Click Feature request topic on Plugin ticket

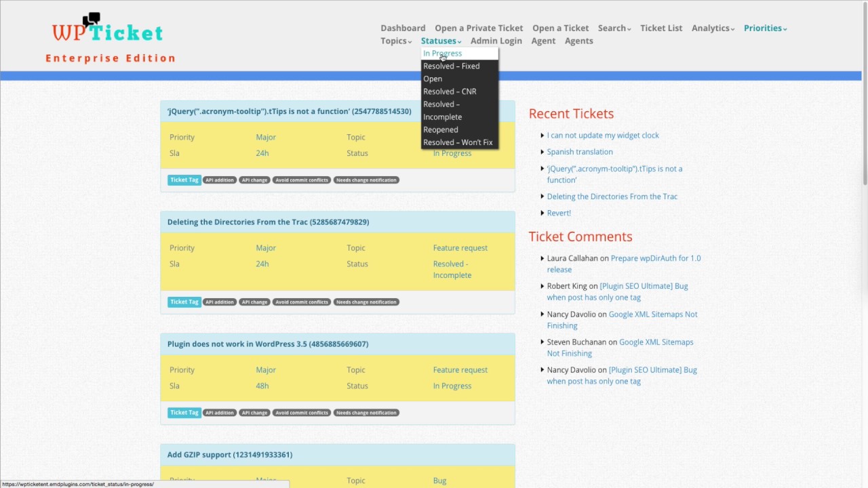point(460,370)
